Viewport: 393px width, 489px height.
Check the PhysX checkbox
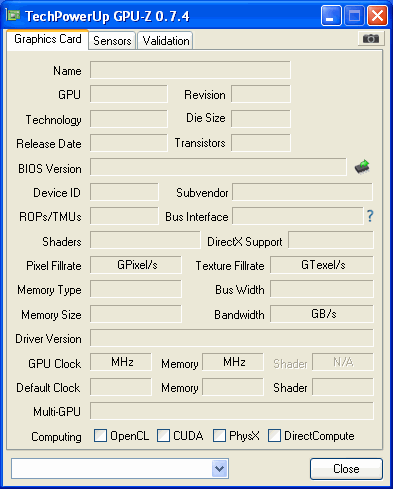219,435
